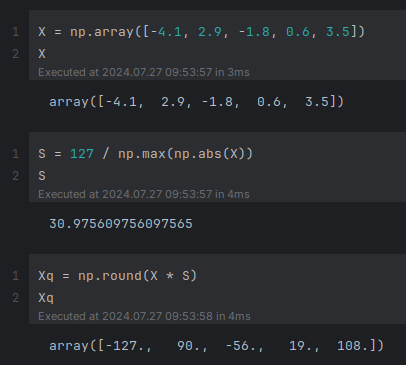Click output 'array([-4.1, 2.9, -1.8, 0.6, 3.5])'

196,102
